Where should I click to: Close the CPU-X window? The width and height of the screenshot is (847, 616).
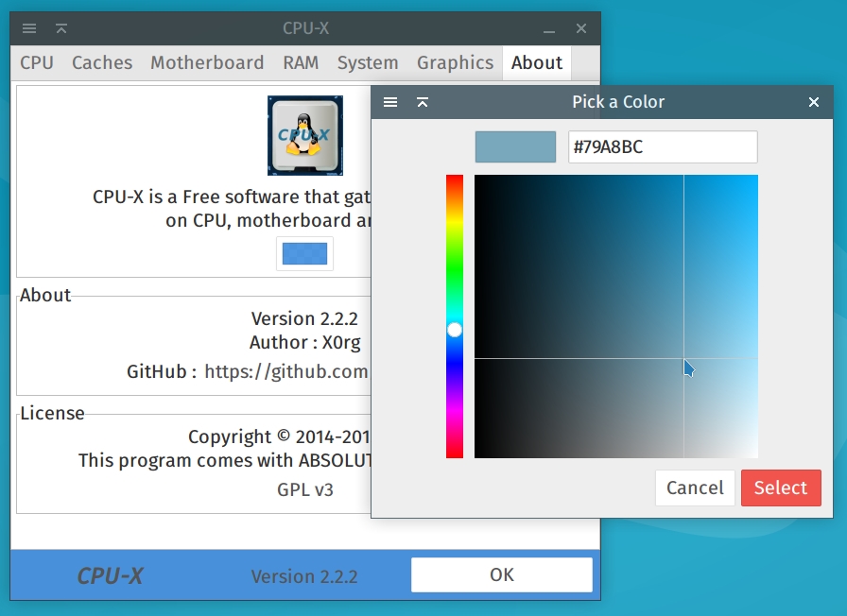click(581, 28)
